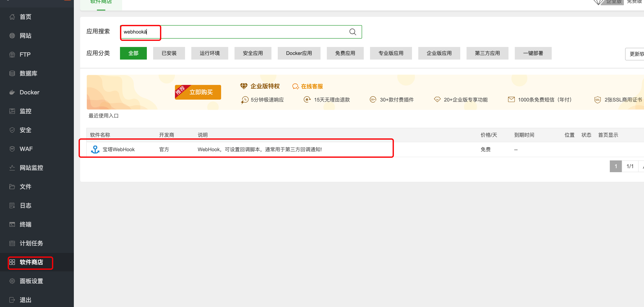
Task: Filter apps by 已安装 installed
Action: point(169,53)
